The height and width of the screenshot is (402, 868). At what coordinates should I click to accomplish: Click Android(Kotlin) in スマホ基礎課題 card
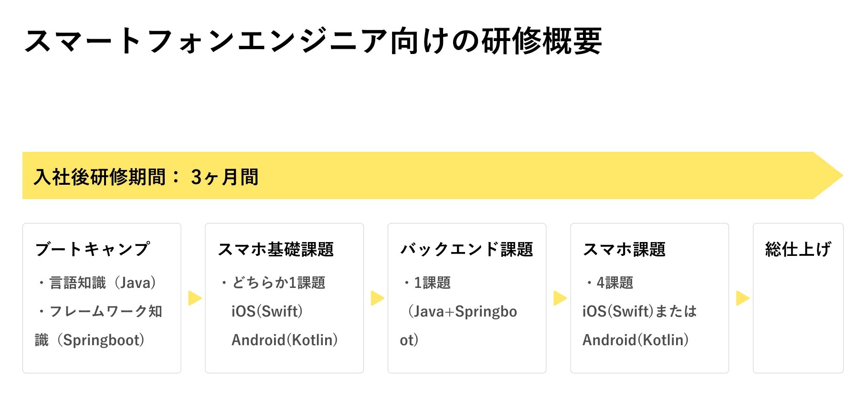click(x=285, y=340)
